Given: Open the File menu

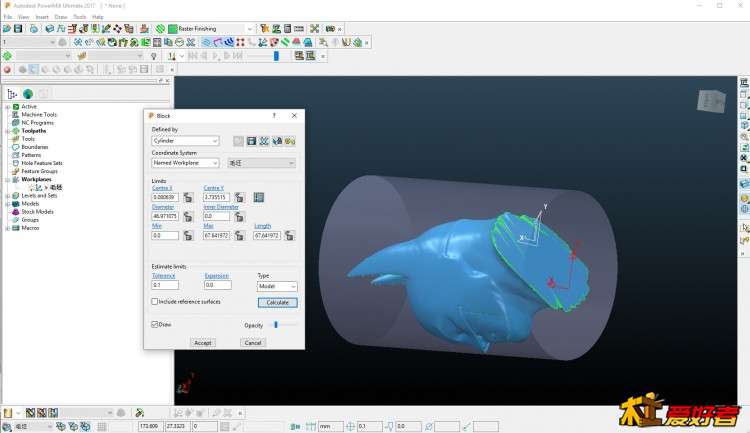Looking at the screenshot, I should tap(8, 17).
